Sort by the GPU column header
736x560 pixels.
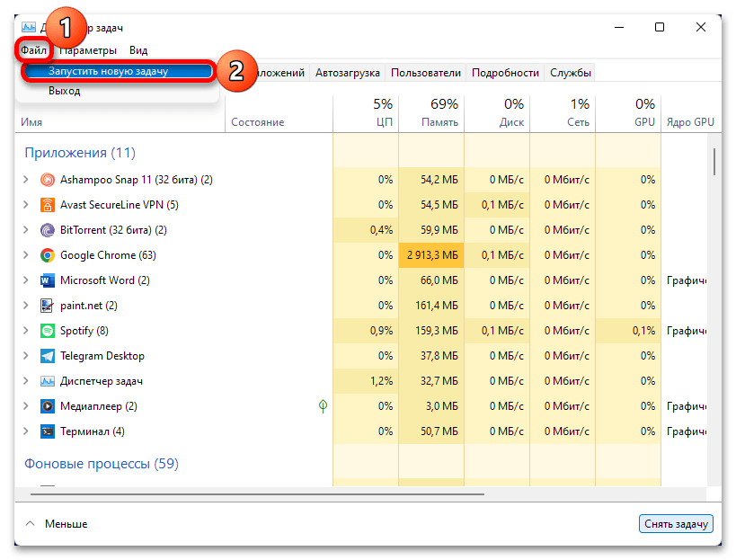[628, 113]
